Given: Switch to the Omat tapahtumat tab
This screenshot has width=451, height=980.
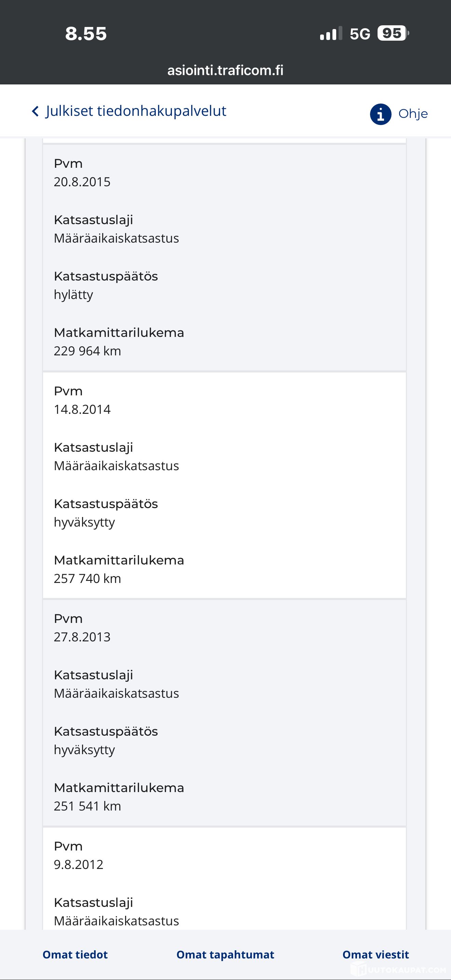Looking at the screenshot, I should click(225, 954).
